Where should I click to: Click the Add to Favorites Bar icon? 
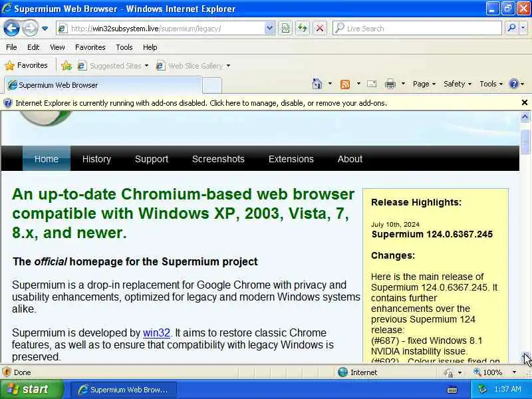point(66,65)
